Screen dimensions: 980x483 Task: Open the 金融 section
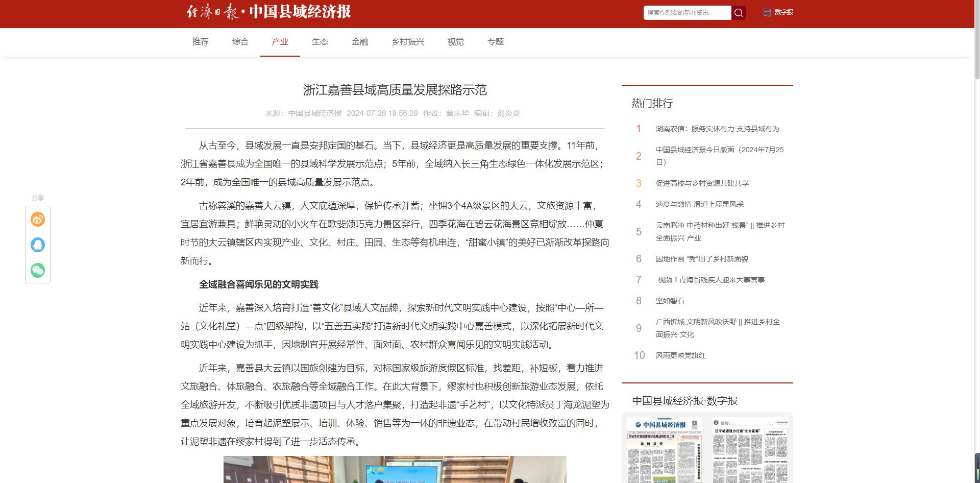(x=360, y=42)
